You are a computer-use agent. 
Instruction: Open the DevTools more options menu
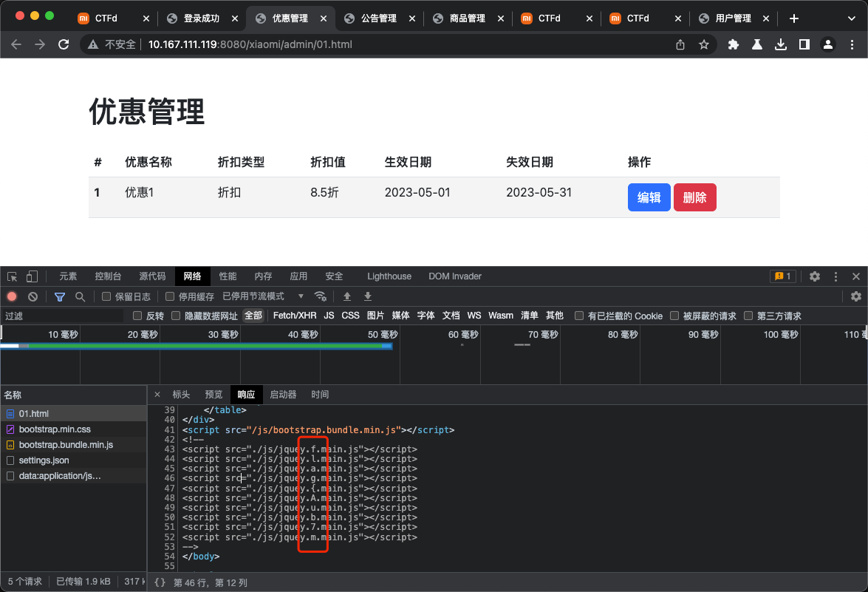835,276
